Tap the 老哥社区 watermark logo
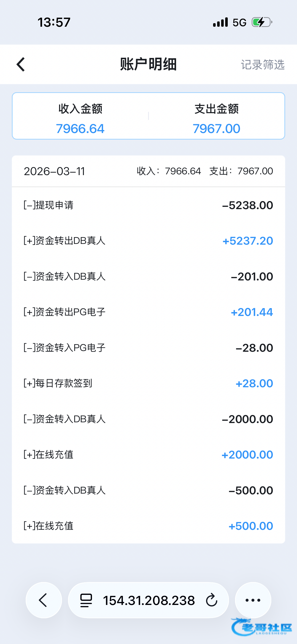The image size is (297, 644). 261,627
